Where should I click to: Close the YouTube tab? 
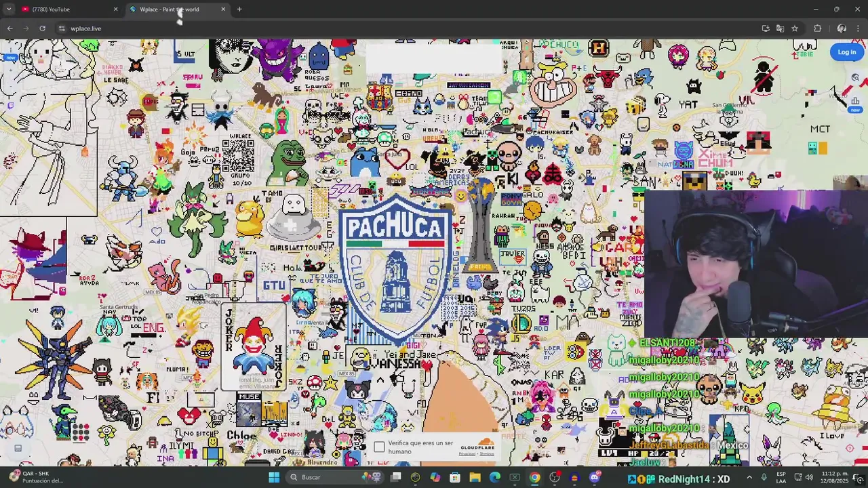click(115, 9)
